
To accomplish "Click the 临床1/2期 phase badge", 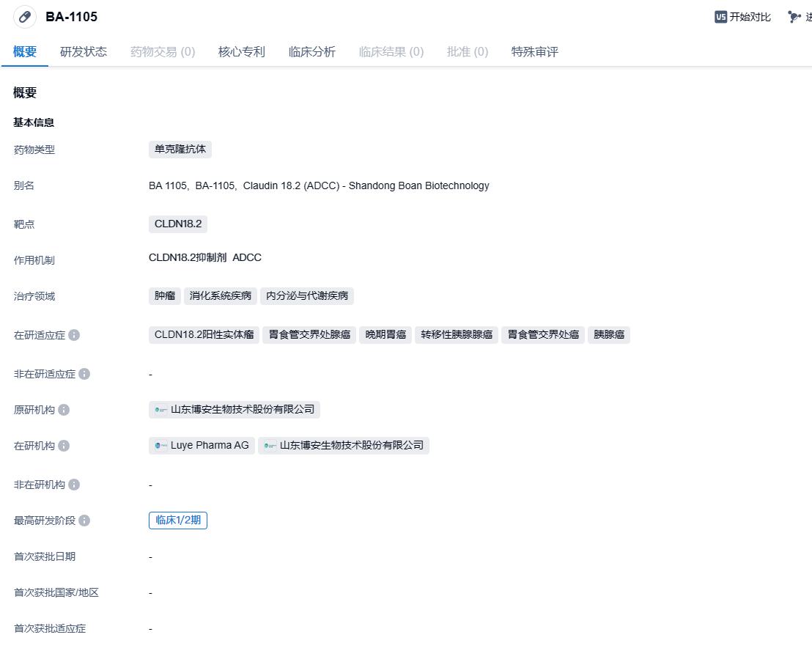I will pos(178,521).
